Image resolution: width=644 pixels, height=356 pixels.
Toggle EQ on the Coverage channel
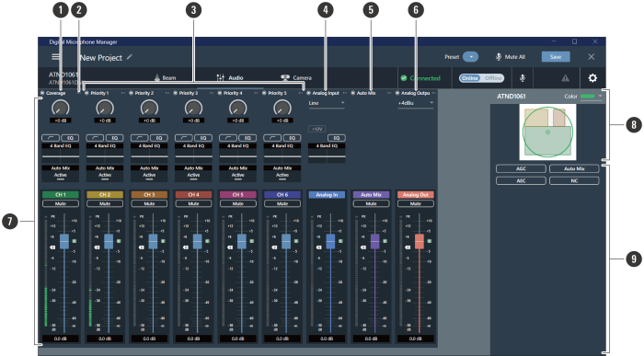click(70, 138)
